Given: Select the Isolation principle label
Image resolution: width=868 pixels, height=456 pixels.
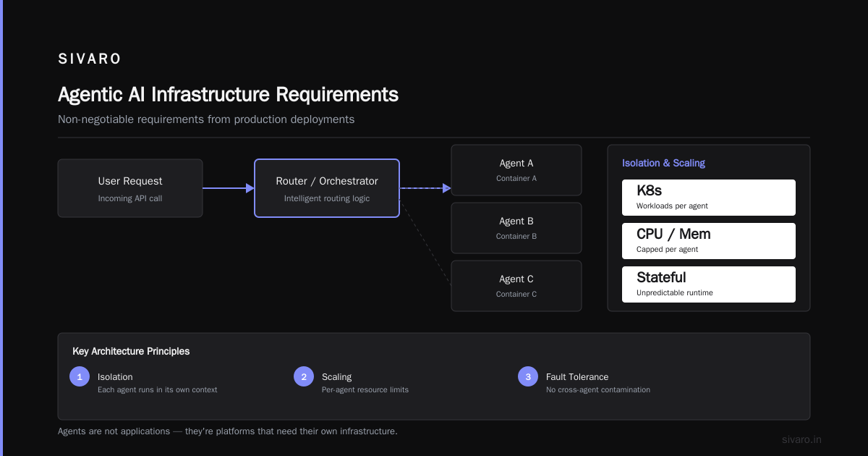Looking at the screenshot, I should [115, 376].
